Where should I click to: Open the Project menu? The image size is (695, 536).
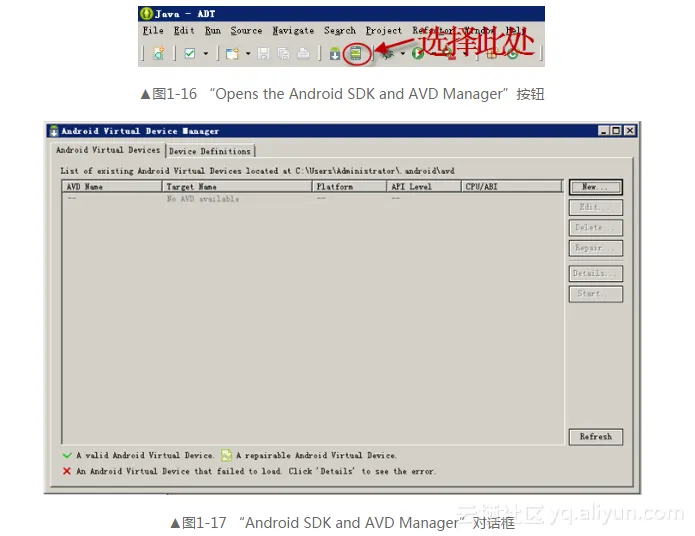[x=383, y=31]
